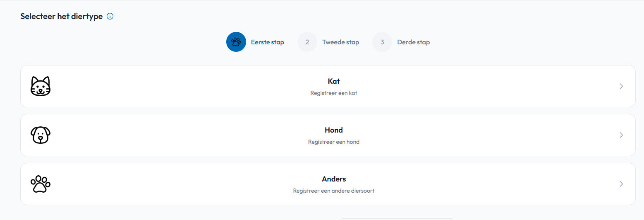This screenshot has height=220, width=644.
Task: Click the 'Selecteer het diertype' heading
Action: [61, 17]
